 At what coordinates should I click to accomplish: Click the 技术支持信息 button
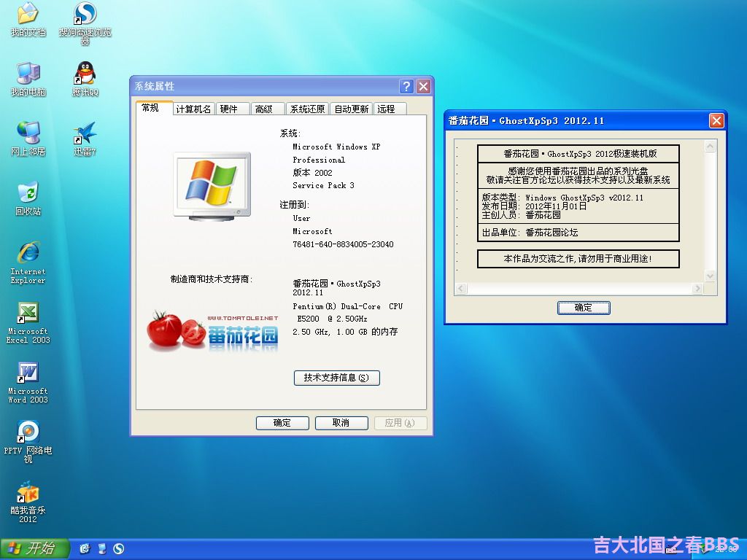point(337,378)
